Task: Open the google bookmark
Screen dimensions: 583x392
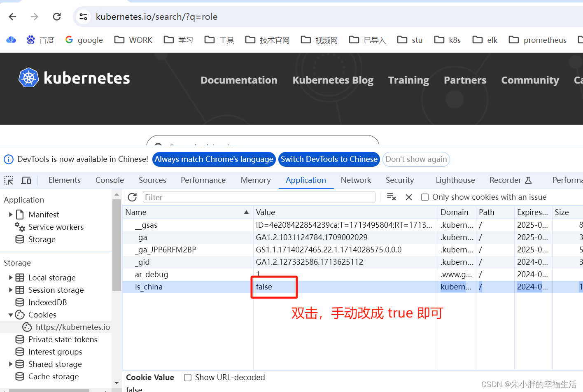Action: [84, 40]
